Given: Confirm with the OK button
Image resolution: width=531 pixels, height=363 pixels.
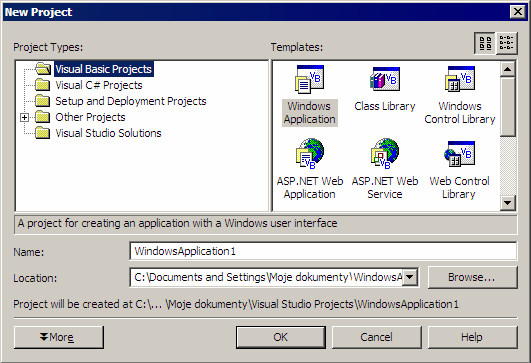Looking at the screenshot, I should tap(281, 337).
